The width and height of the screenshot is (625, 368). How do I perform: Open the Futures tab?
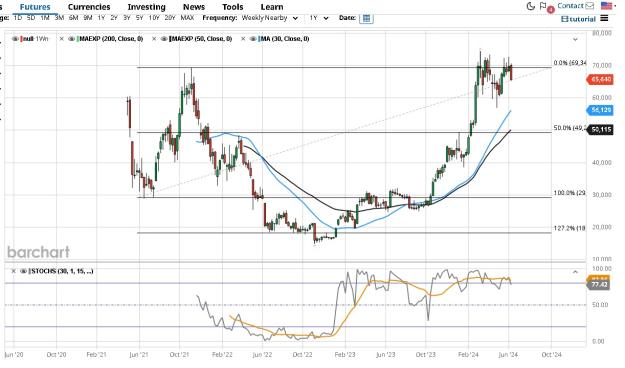pos(35,7)
